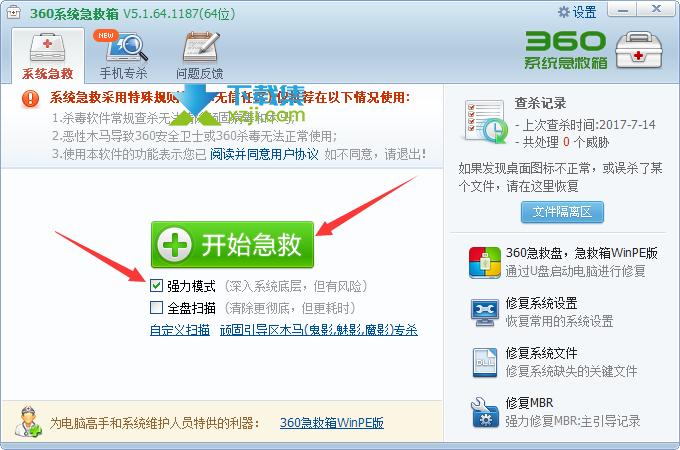Open 设置 gear in title bar
This screenshot has height=450, width=680.
[x=577, y=12]
